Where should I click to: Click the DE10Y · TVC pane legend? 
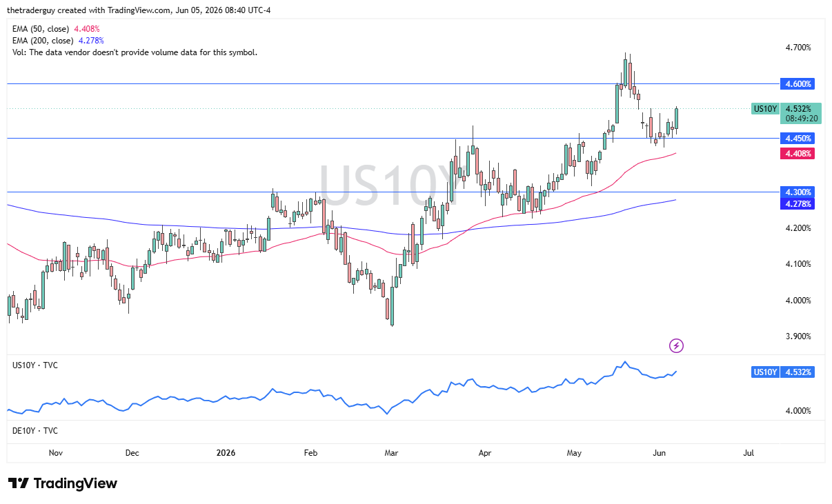[x=35, y=430]
